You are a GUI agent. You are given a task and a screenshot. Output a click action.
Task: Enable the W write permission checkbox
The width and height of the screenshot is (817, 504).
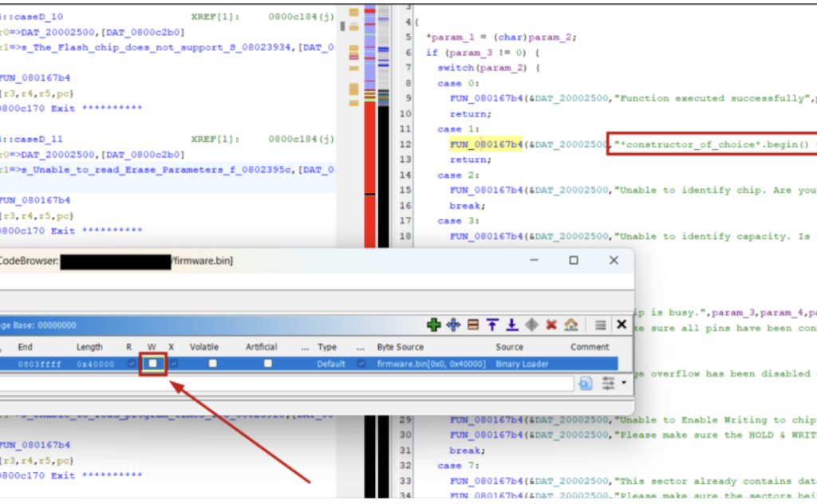[152, 364]
